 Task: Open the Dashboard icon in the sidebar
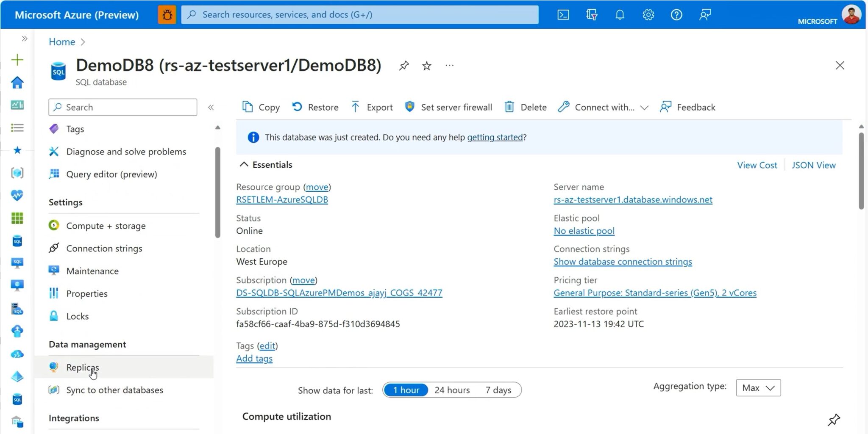[x=17, y=105]
